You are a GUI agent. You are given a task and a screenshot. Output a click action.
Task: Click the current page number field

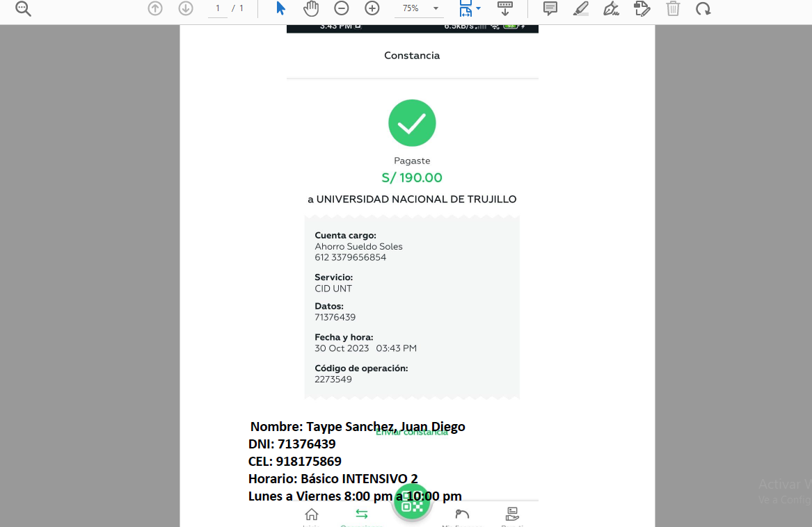(218, 8)
